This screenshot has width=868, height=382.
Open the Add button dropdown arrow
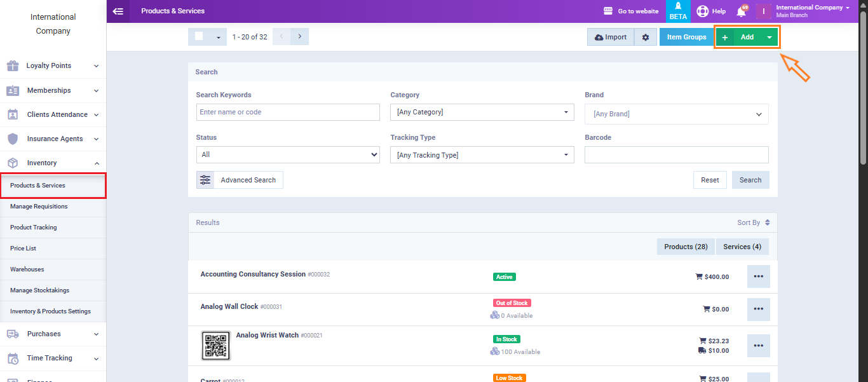pos(769,38)
